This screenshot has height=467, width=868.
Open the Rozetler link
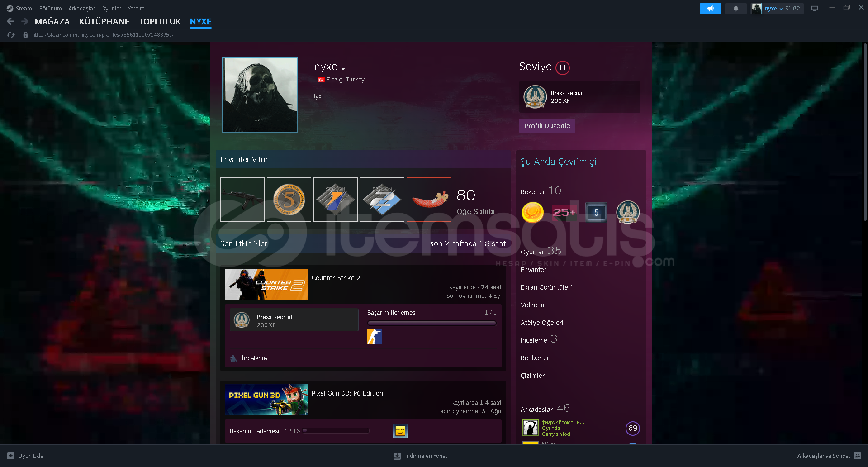coord(533,192)
